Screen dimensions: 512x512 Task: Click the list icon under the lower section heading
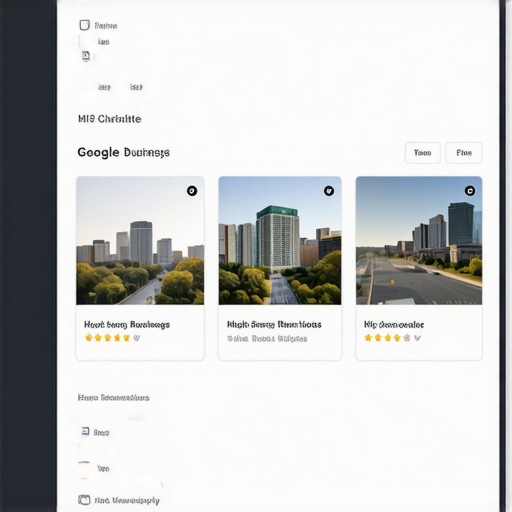pos(86,431)
